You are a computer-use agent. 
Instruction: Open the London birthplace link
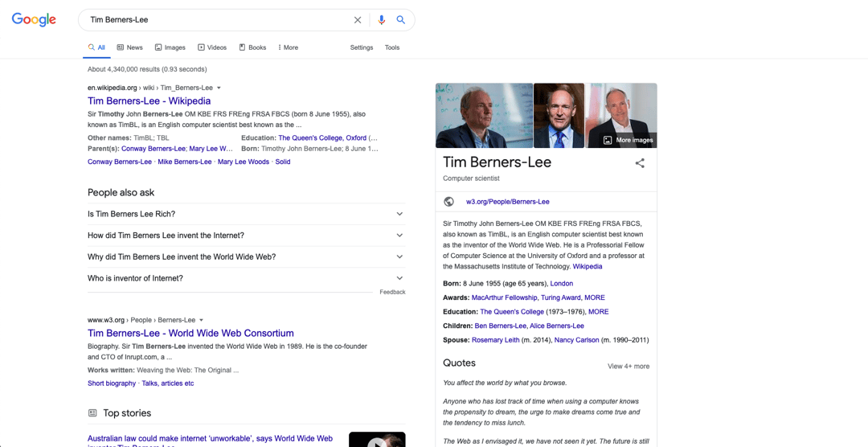561,284
